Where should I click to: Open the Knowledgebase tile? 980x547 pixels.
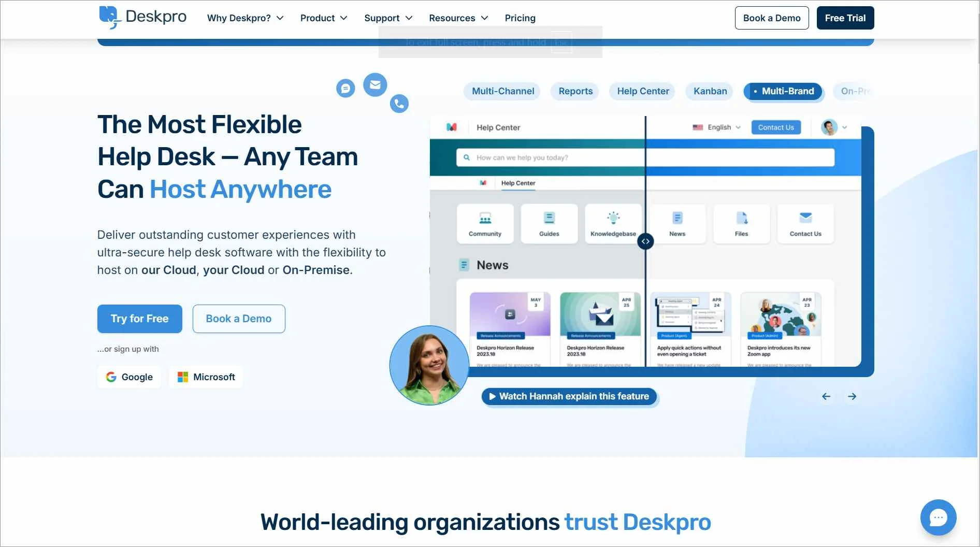[x=613, y=224]
